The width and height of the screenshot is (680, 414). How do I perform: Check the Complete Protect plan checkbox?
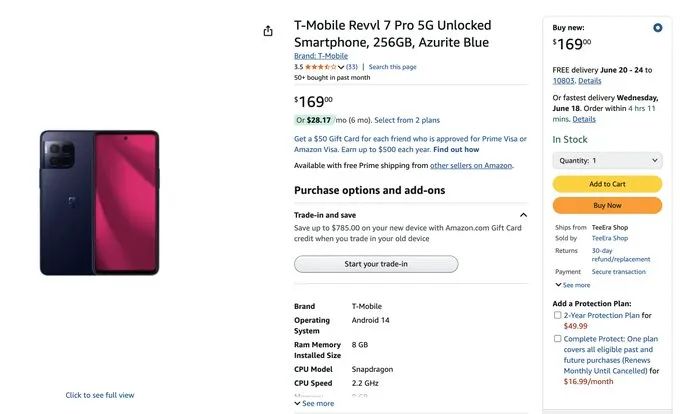[x=557, y=339]
